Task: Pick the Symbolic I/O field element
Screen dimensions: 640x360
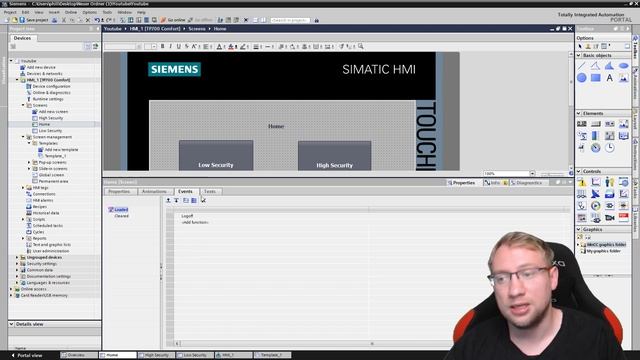Action: (x=609, y=124)
